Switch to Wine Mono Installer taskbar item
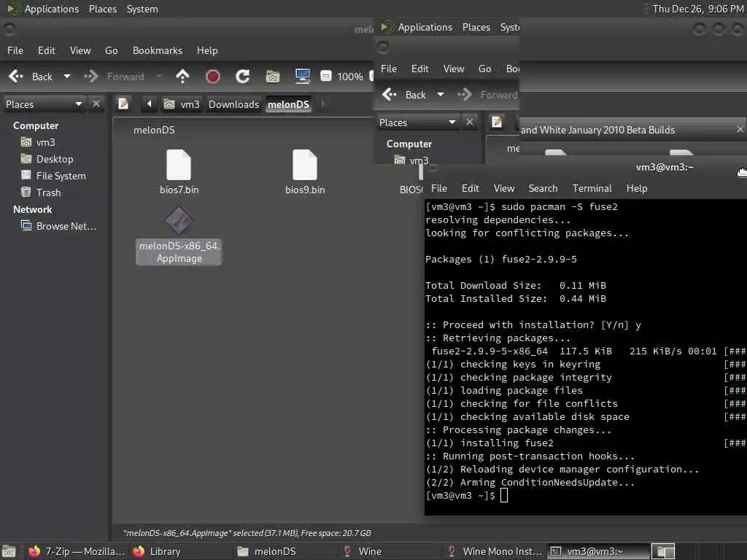 [x=494, y=551]
